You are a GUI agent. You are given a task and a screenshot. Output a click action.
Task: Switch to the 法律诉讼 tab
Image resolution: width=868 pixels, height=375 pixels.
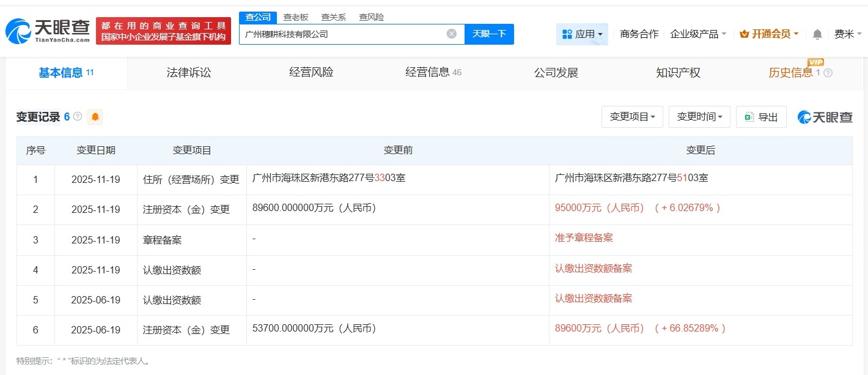(x=188, y=73)
